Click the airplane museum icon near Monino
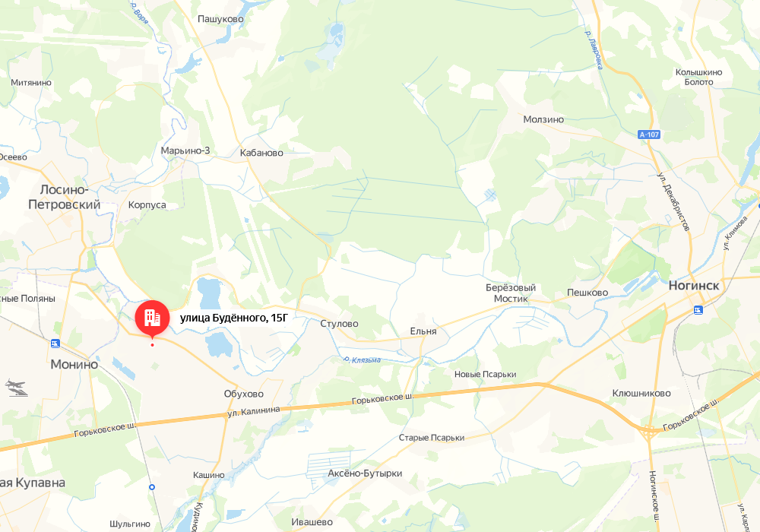 click(16, 388)
